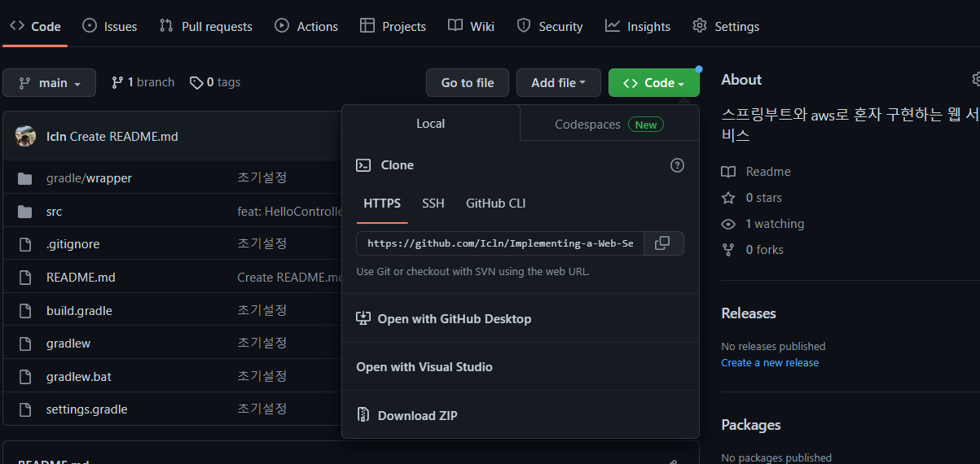View the Security tab
Viewport: 980px width, 464px height.
click(550, 26)
